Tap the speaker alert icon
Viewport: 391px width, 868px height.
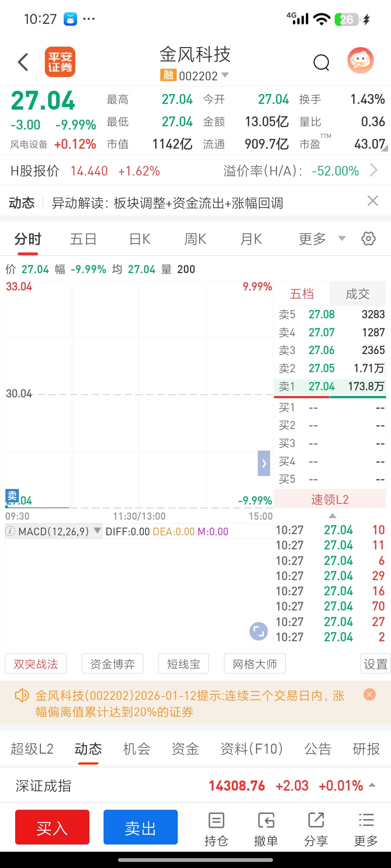tap(21, 695)
